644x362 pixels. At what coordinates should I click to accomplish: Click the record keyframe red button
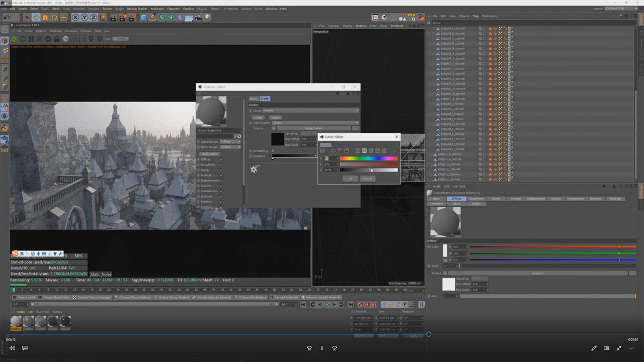point(360,304)
